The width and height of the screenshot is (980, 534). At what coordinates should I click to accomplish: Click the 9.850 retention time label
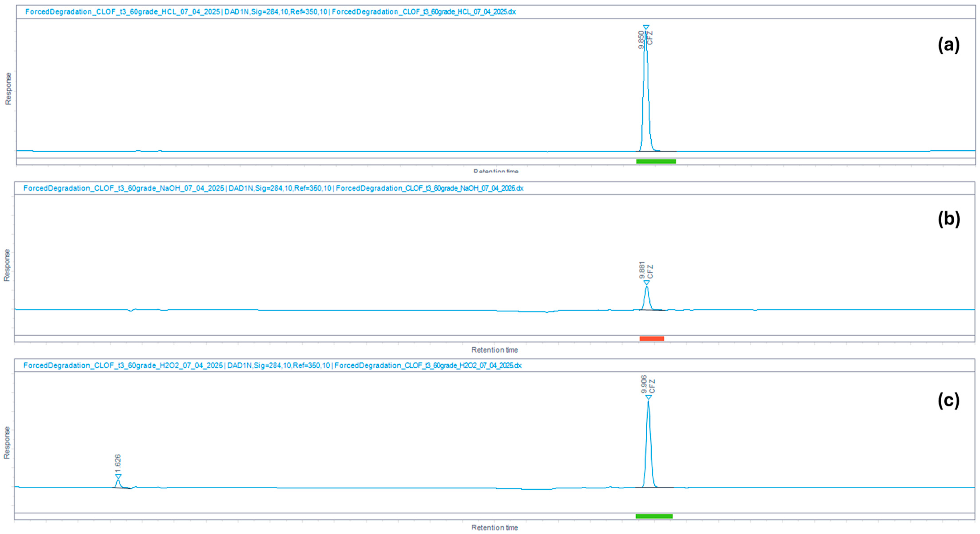(641, 40)
